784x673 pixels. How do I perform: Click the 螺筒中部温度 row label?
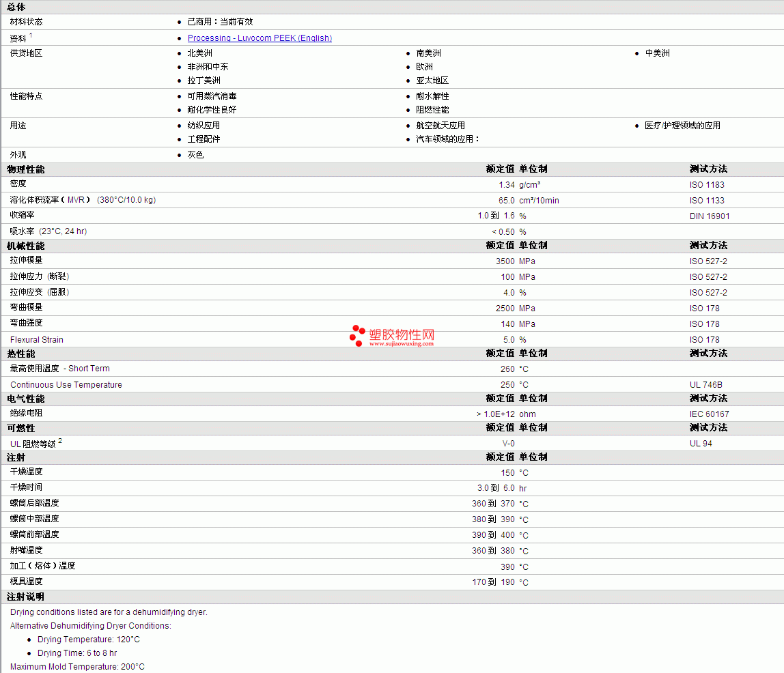[35, 519]
